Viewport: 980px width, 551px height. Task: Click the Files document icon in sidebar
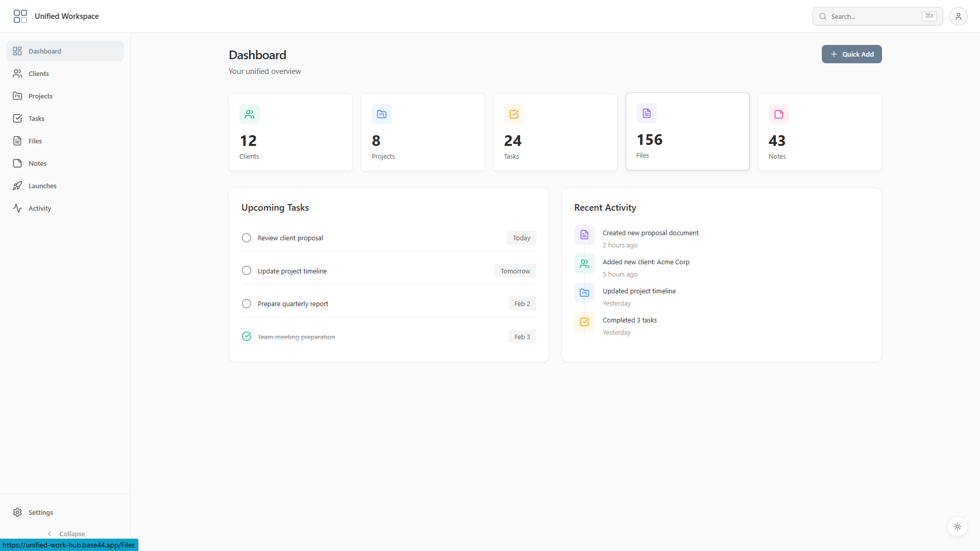point(17,141)
